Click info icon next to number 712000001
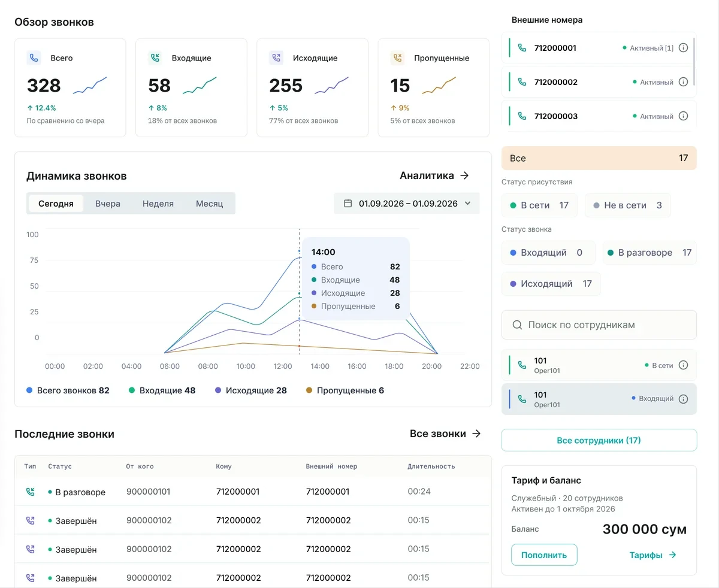This screenshot has width=719, height=588. tap(683, 48)
